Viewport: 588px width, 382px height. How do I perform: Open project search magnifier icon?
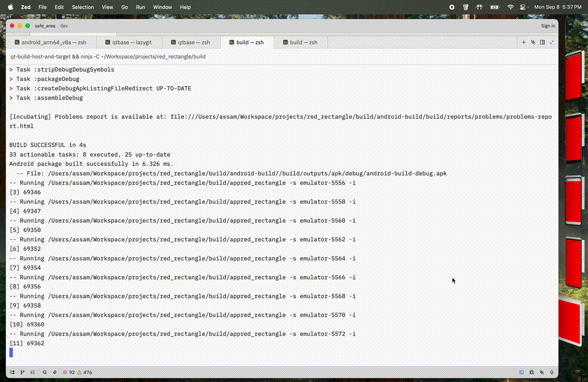[x=45, y=372]
